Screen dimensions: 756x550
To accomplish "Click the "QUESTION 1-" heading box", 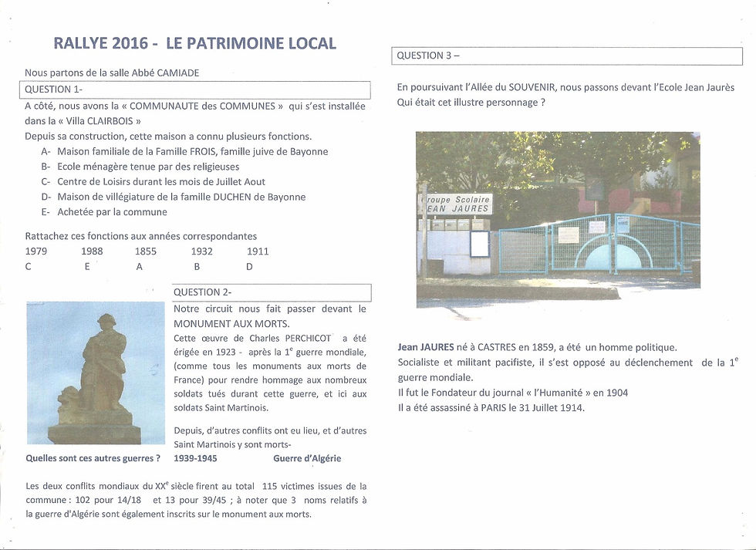I will pyautogui.click(x=194, y=90).
